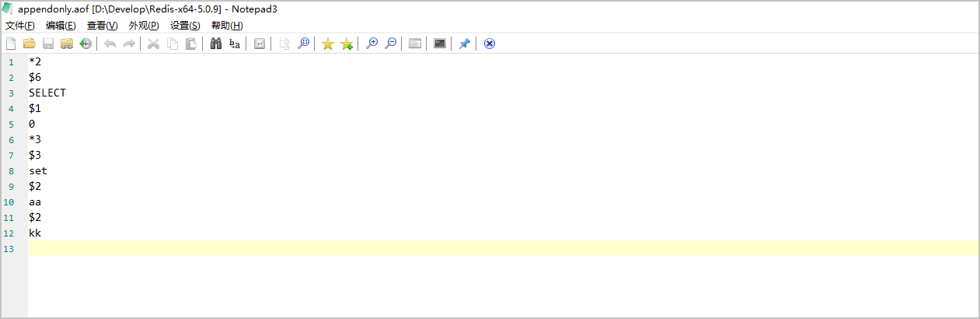Click the Cut scissors icon

coord(153,44)
